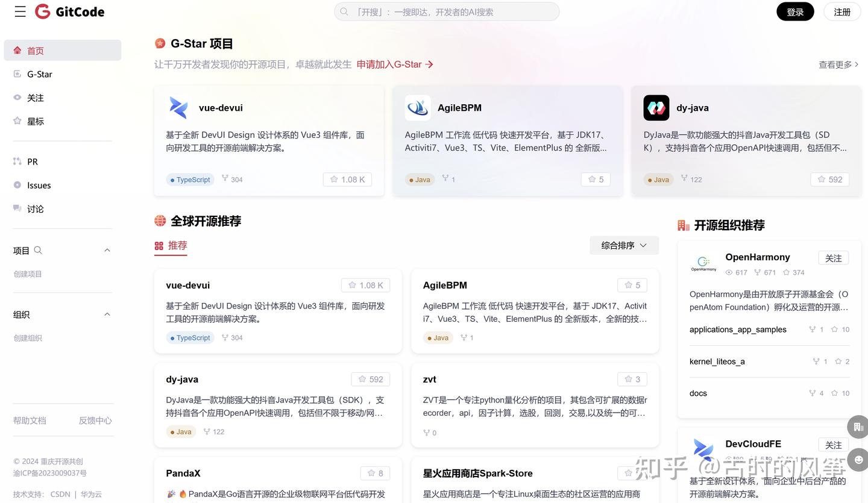Viewport: 868px width, 503px height.
Task: Open the 综合排序 sort dropdown
Action: pos(624,245)
